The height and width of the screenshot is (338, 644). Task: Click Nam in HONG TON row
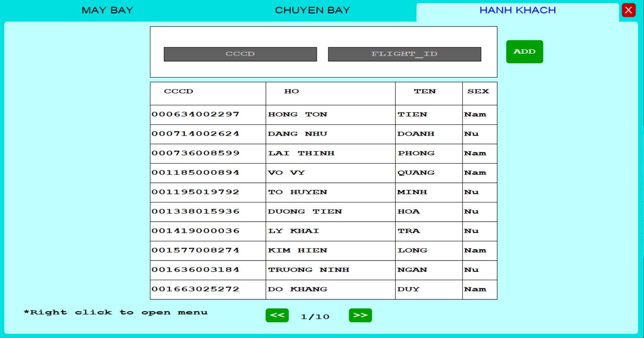[480, 115]
